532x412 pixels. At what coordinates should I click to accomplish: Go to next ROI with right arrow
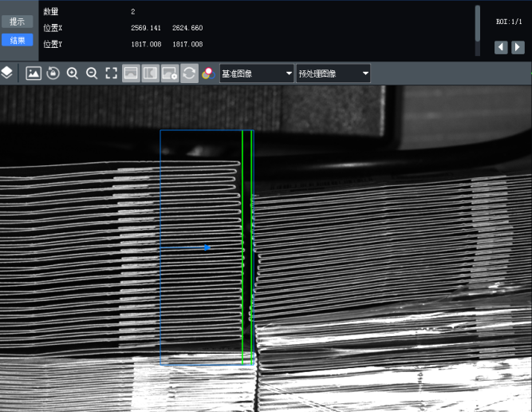pyautogui.click(x=518, y=47)
